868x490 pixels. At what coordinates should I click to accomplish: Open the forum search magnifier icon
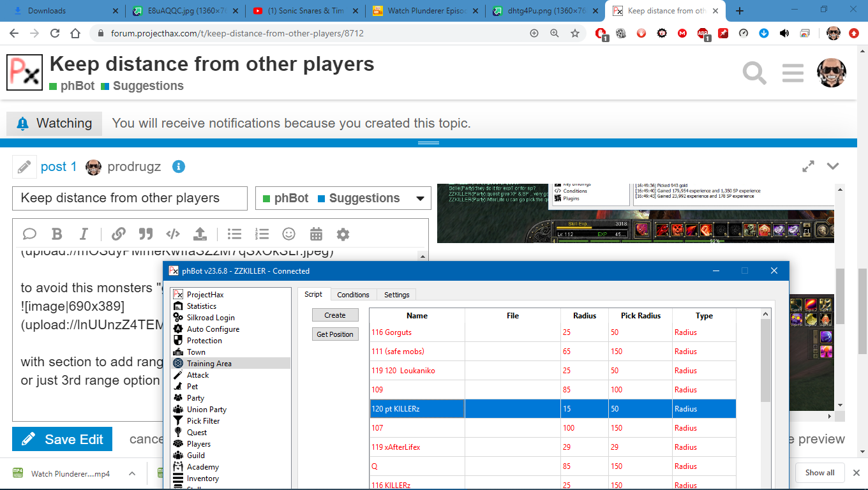(754, 73)
